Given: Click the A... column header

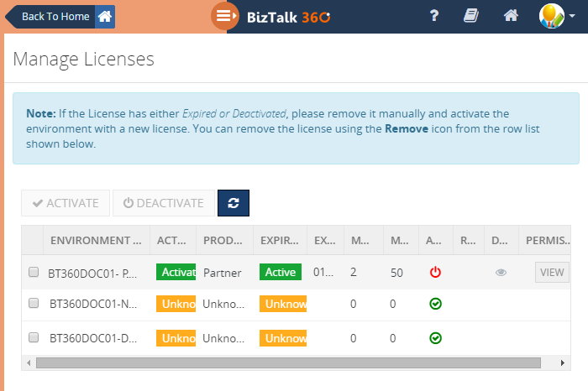Looking at the screenshot, I should pyautogui.click(x=435, y=241).
